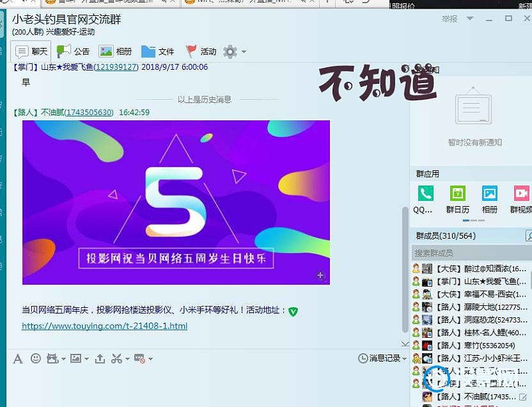Open the touying.com activity link

pyautogui.click(x=104, y=326)
